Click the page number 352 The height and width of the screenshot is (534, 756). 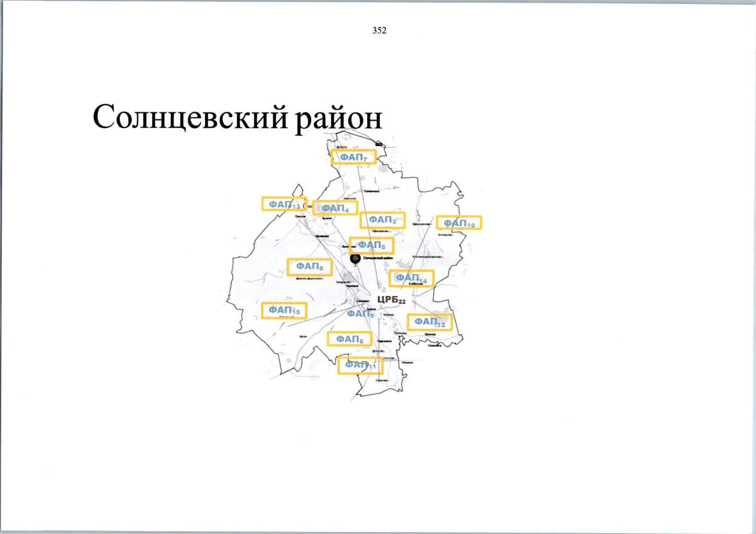[x=379, y=30]
